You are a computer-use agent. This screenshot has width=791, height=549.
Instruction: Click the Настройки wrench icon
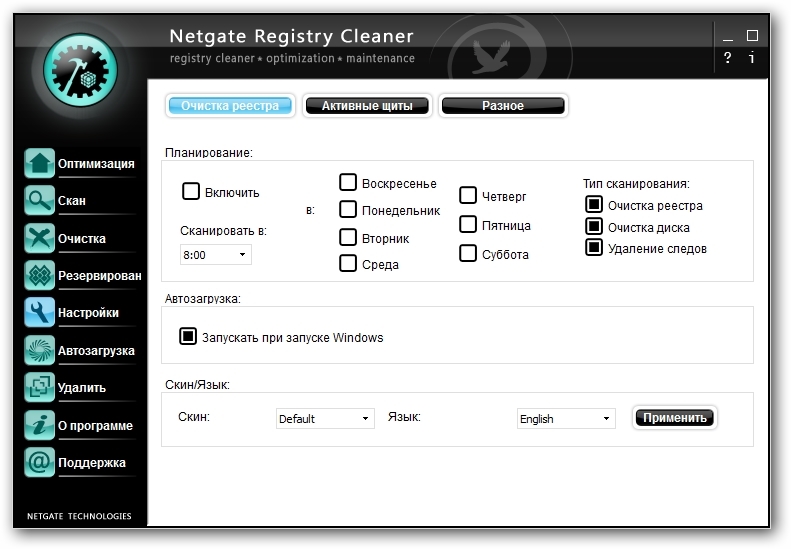[x=39, y=313]
